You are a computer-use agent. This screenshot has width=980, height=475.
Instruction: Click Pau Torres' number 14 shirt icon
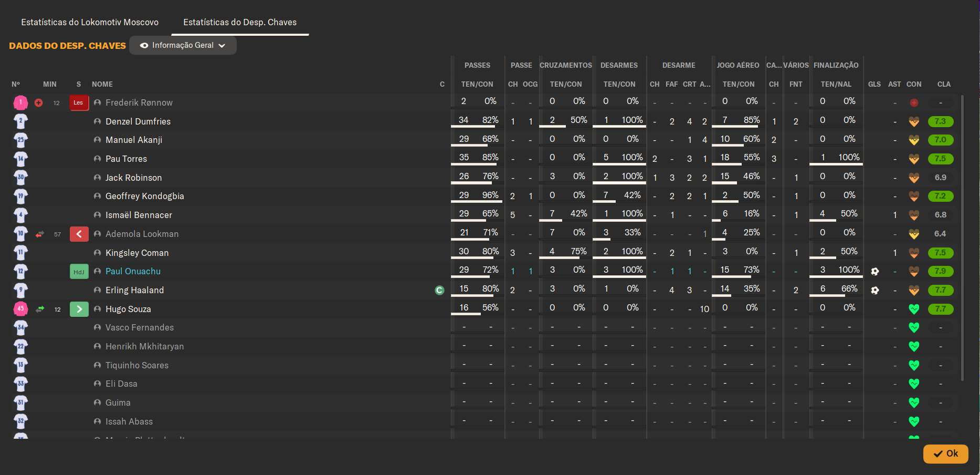[20, 159]
